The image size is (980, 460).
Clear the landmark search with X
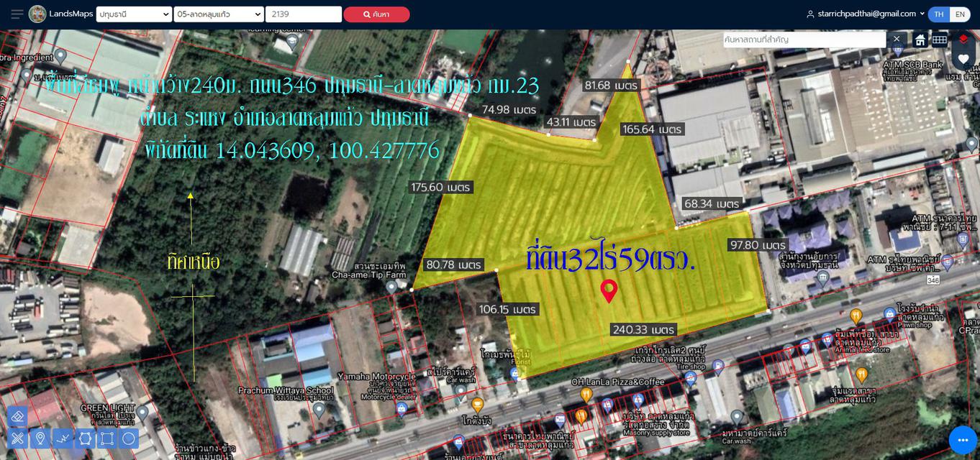(897, 40)
